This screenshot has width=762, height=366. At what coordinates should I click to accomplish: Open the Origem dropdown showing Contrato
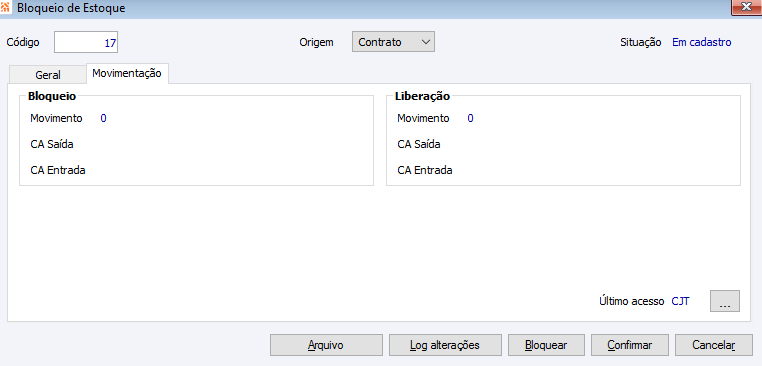point(393,42)
